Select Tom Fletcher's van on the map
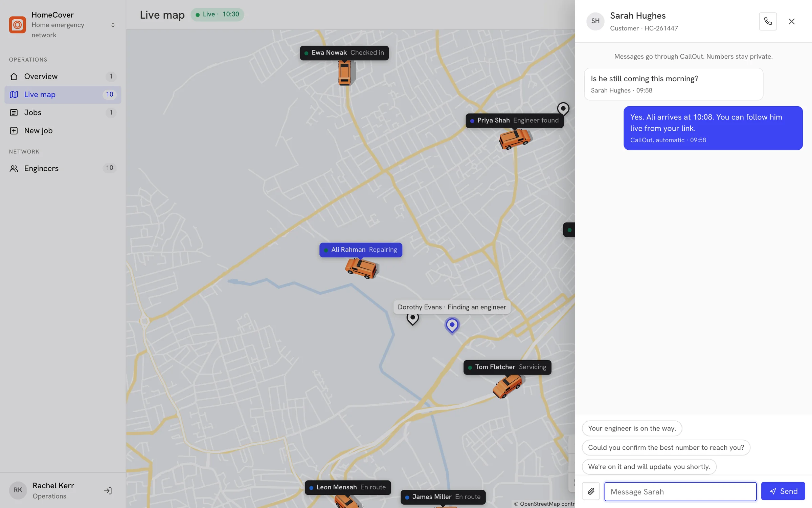 pyautogui.click(x=507, y=386)
